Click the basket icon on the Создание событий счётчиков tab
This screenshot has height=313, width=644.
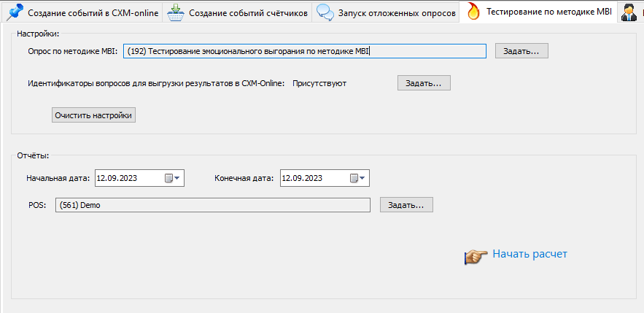175,12
